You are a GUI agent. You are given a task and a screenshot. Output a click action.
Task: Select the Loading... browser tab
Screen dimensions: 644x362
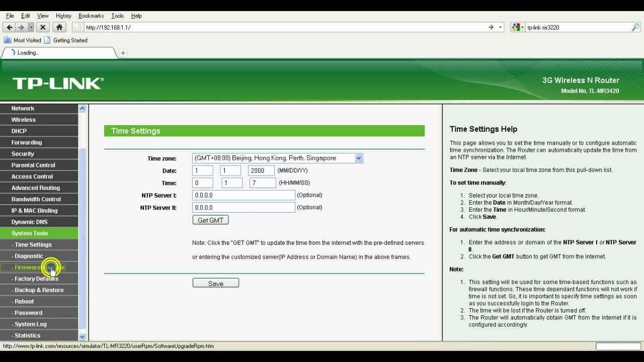(x=59, y=52)
